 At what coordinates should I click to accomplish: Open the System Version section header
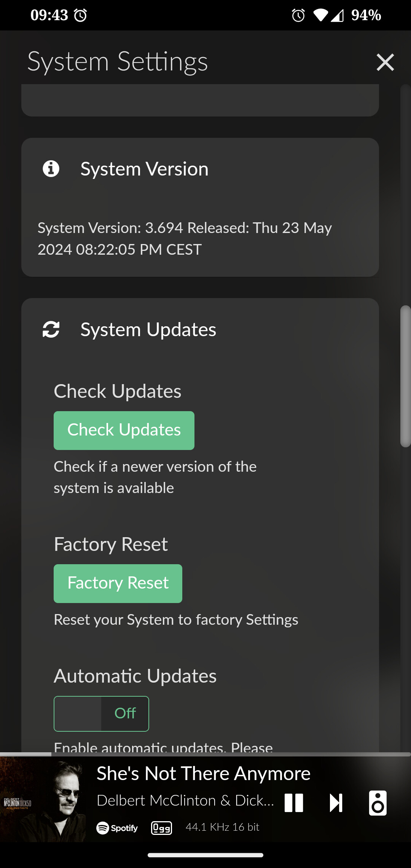point(145,169)
